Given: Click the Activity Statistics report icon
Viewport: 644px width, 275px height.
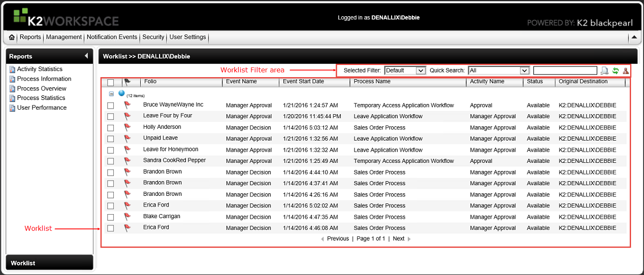Looking at the screenshot, I should click(x=12, y=70).
